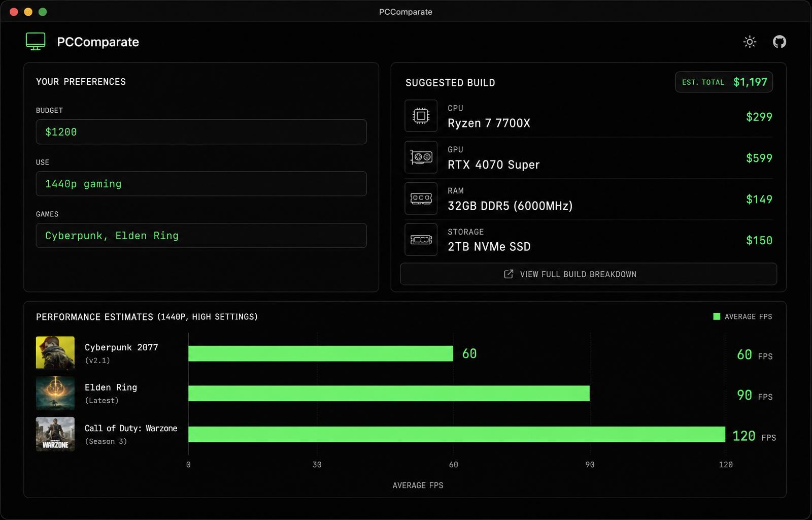The height and width of the screenshot is (520, 812).
Task: Open the GitHub repository icon
Action: point(780,42)
